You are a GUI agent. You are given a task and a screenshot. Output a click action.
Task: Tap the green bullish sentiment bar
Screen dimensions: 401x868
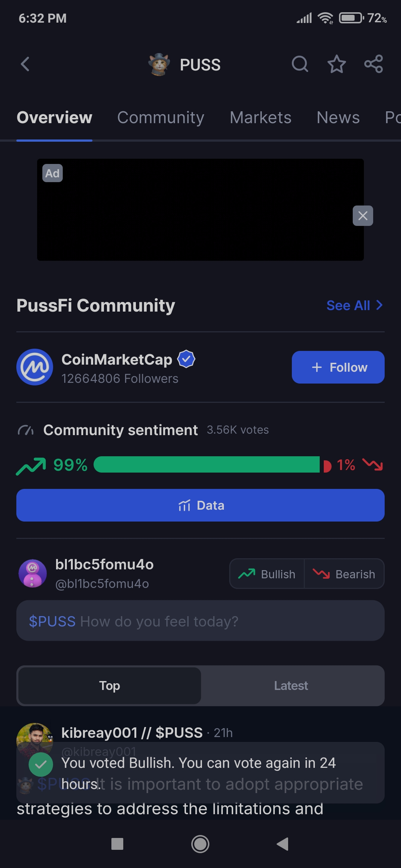pos(207,464)
